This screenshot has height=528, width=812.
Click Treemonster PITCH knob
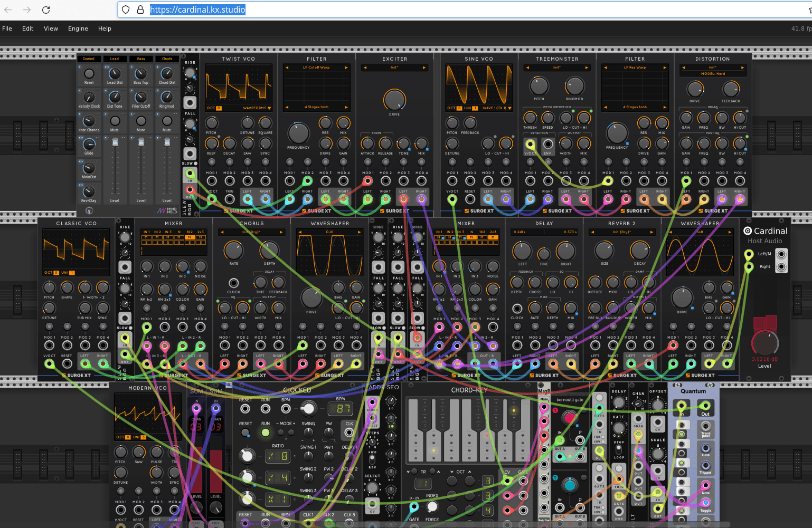pos(539,86)
